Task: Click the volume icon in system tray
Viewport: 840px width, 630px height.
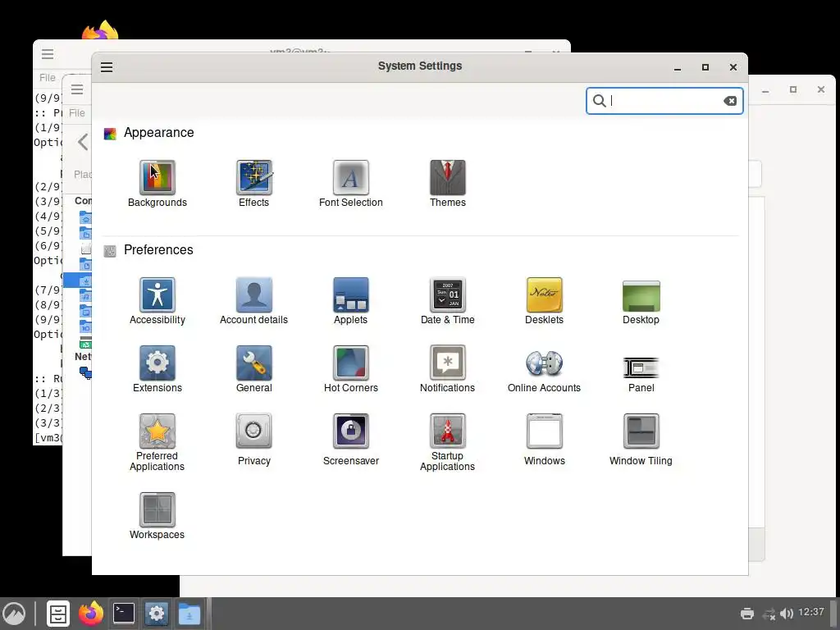Action: (x=786, y=614)
